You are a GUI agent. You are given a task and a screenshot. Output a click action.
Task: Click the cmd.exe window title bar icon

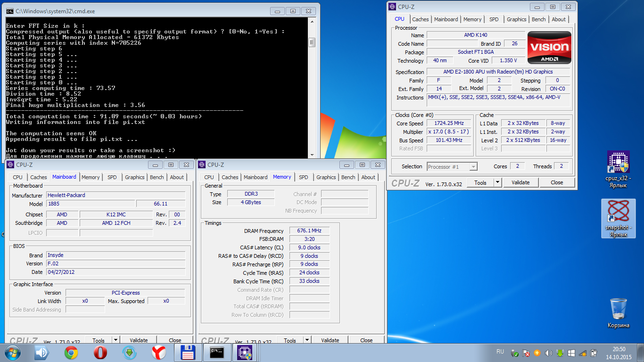click(x=9, y=11)
